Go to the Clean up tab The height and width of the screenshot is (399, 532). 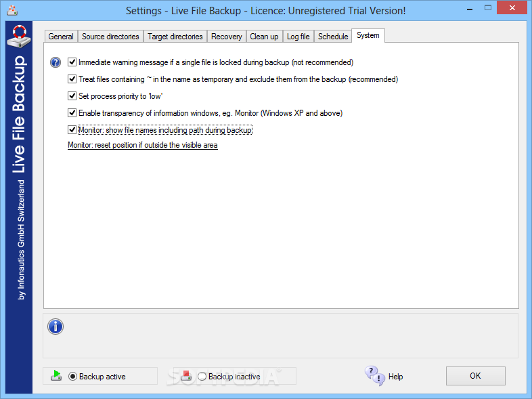[x=264, y=37]
